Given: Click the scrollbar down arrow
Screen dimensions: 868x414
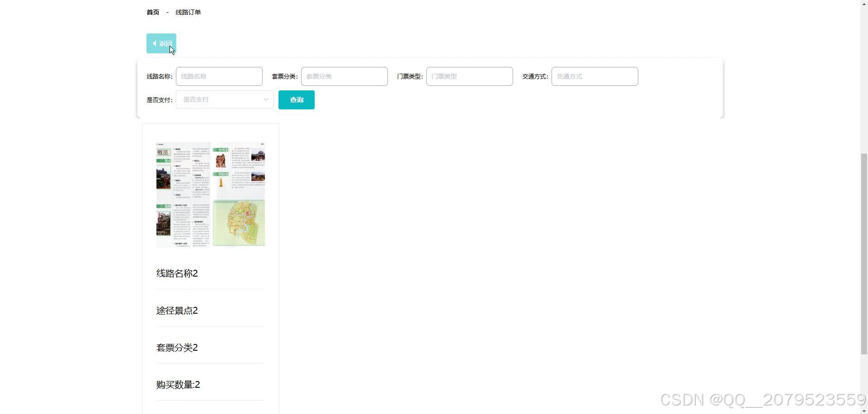Looking at the screenshot, I should tap(864, 410).
